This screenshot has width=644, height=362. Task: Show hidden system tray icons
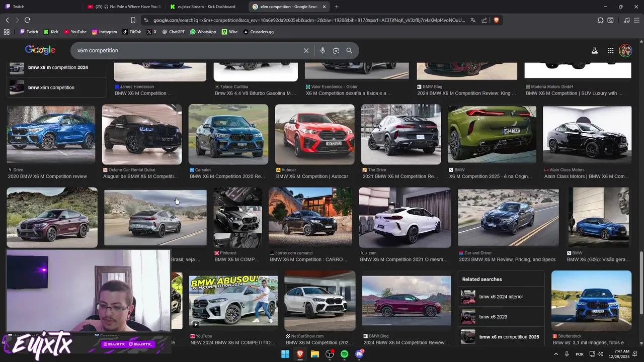556,354
